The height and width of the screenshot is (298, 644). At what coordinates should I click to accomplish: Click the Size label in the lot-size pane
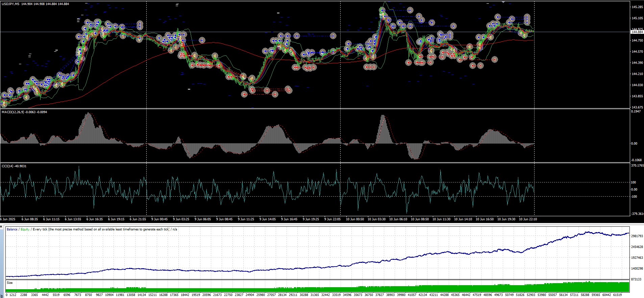9,283
